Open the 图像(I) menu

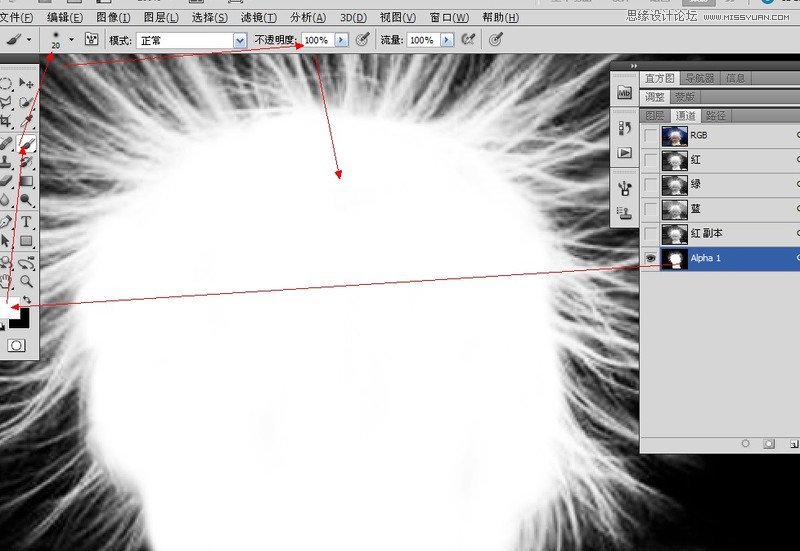point(113,18)
